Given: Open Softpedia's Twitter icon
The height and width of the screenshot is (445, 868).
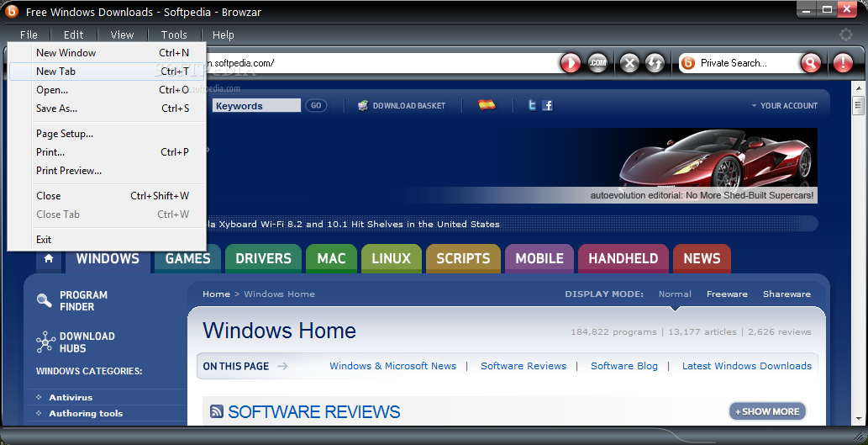Looking at the screenshot, I should pyautogui.click(x=532, y=105).
